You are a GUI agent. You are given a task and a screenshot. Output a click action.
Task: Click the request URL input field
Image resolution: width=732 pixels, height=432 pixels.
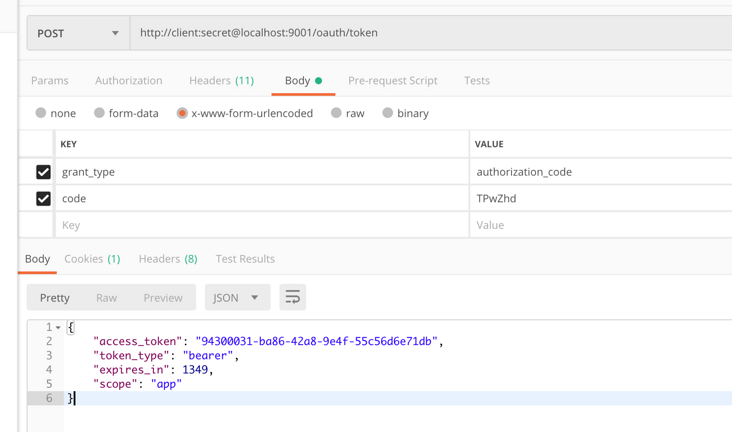pos(430,33)
